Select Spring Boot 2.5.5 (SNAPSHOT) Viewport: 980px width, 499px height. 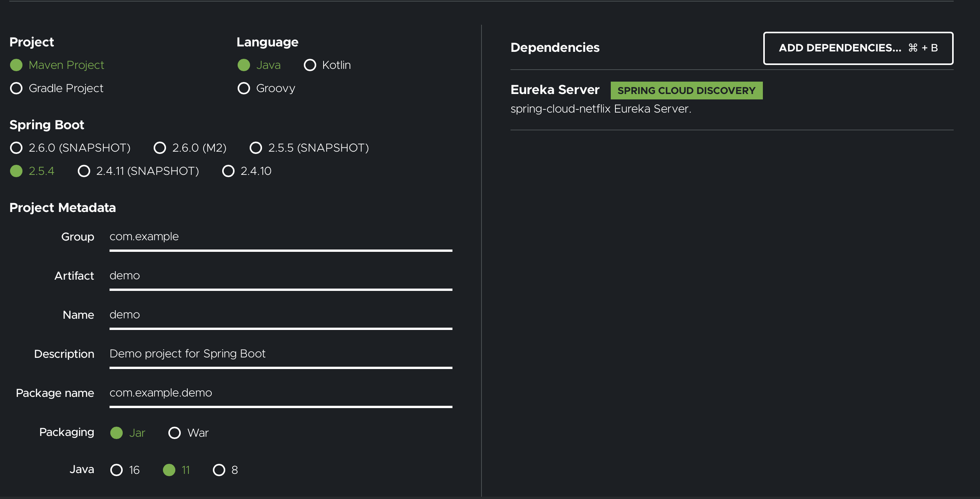[x=256, y=147]
